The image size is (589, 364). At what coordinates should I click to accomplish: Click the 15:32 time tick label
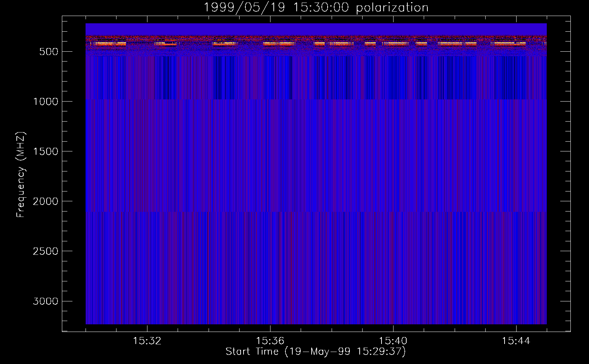[147, 341]
